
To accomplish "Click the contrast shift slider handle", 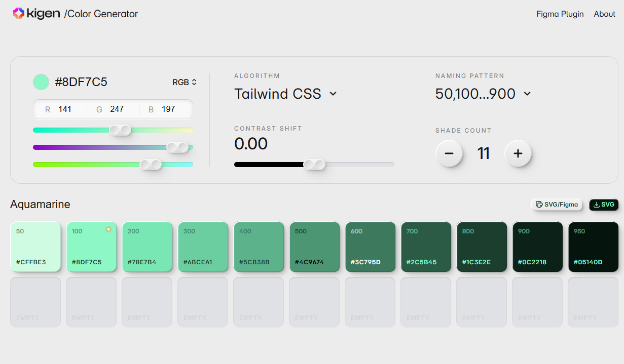I will 314,165.
